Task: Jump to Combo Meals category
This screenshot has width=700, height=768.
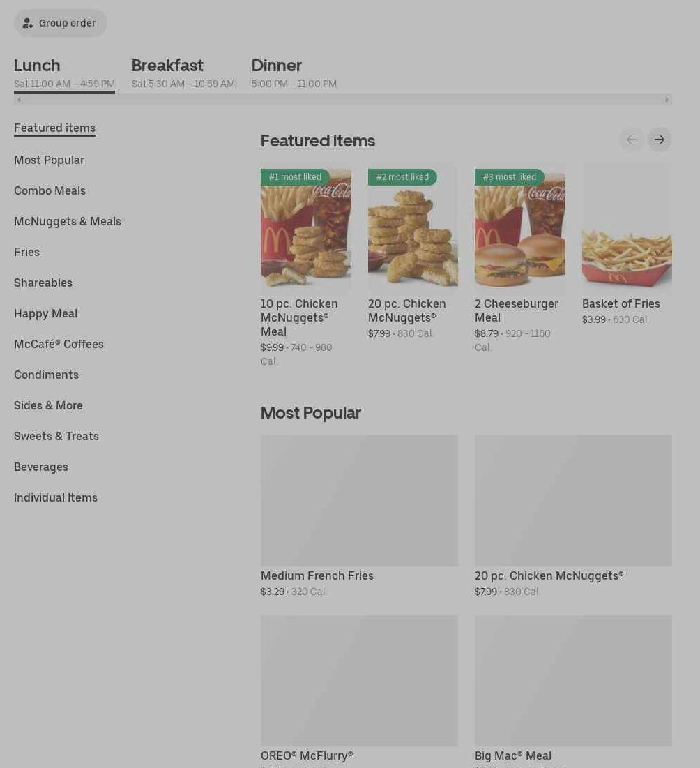Action: [x=50, y=190]
